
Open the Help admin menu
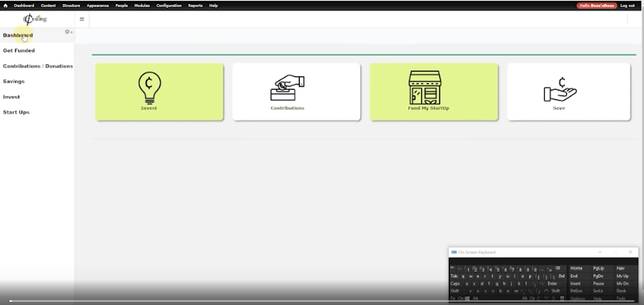213,6
